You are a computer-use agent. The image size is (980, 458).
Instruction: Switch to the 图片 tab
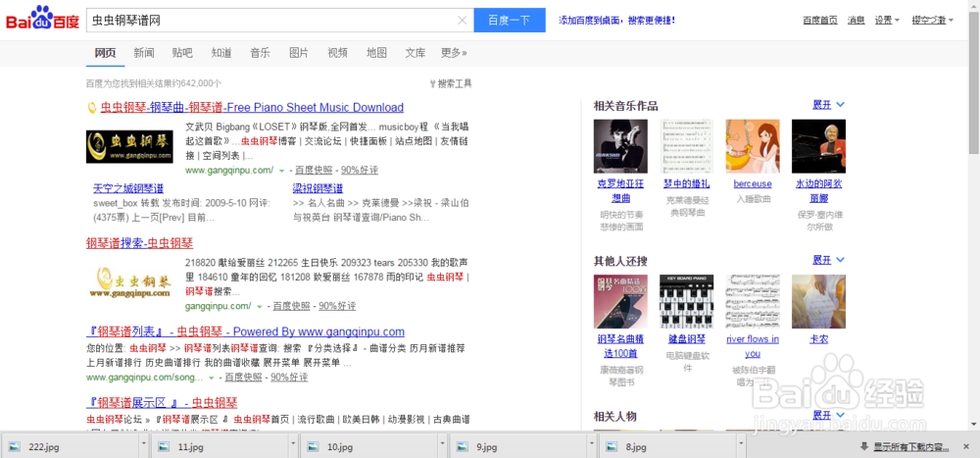299,53
